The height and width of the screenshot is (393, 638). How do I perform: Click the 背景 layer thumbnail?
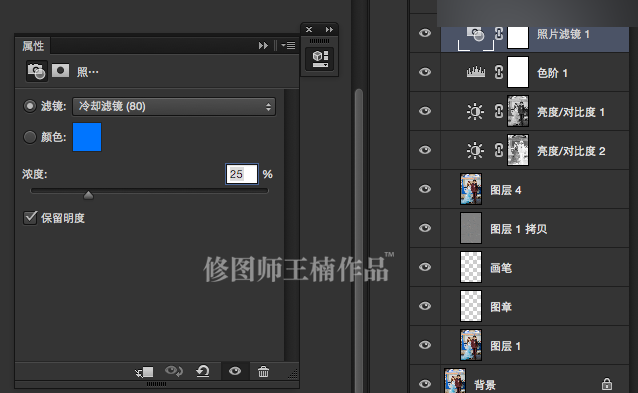(x=455, y=381)
